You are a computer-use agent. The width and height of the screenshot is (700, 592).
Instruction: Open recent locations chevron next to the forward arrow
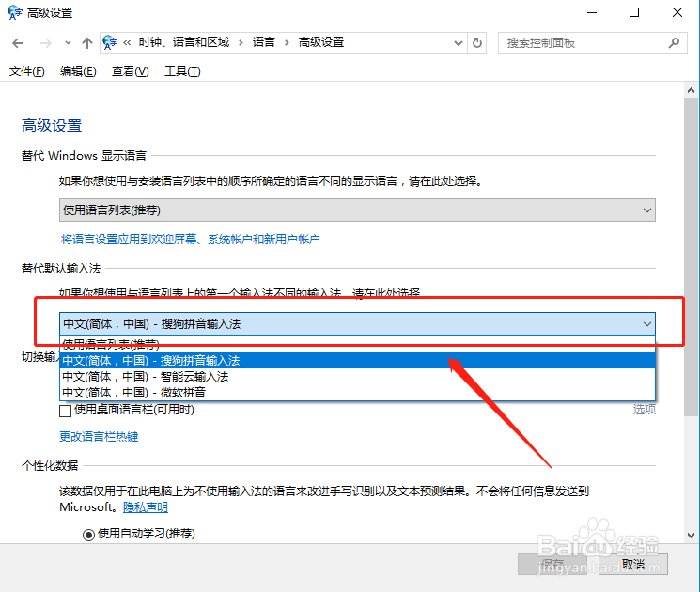(68, 43)
